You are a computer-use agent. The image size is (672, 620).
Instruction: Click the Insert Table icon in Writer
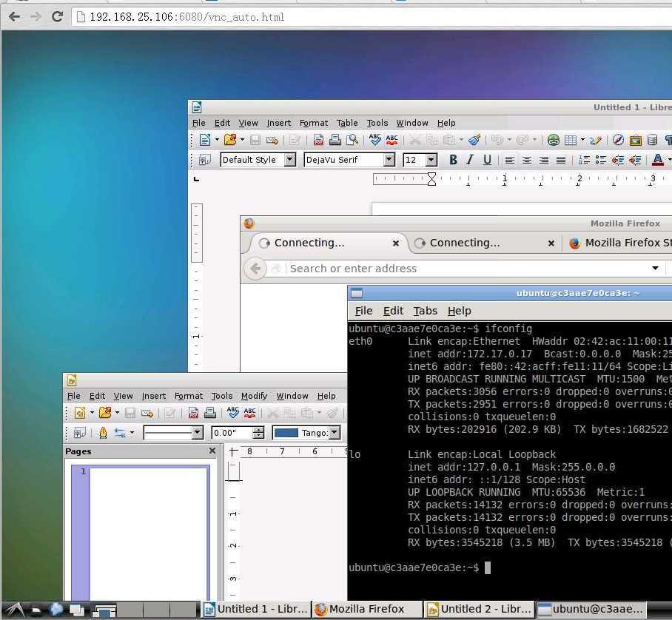tap(571, 140)
